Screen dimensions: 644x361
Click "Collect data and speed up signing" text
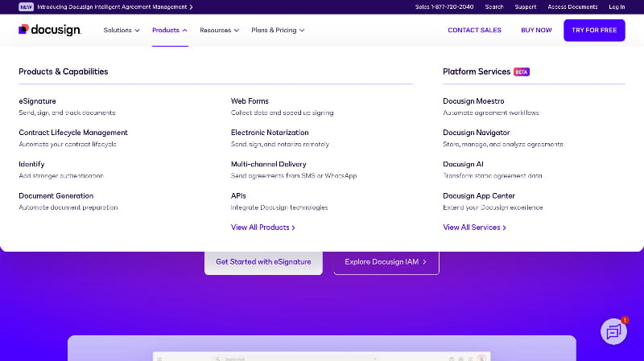283,113
